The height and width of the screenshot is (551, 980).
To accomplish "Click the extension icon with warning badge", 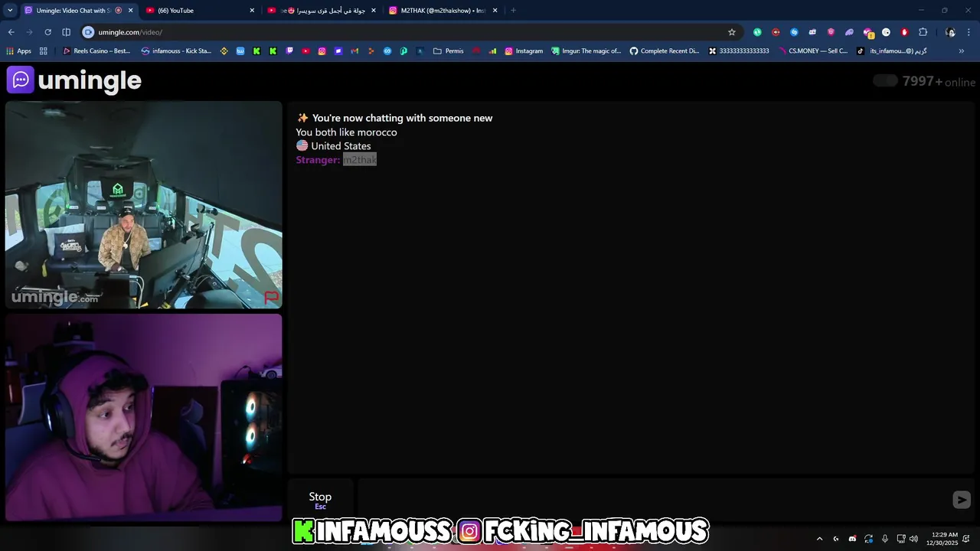I will coord(868,32).
